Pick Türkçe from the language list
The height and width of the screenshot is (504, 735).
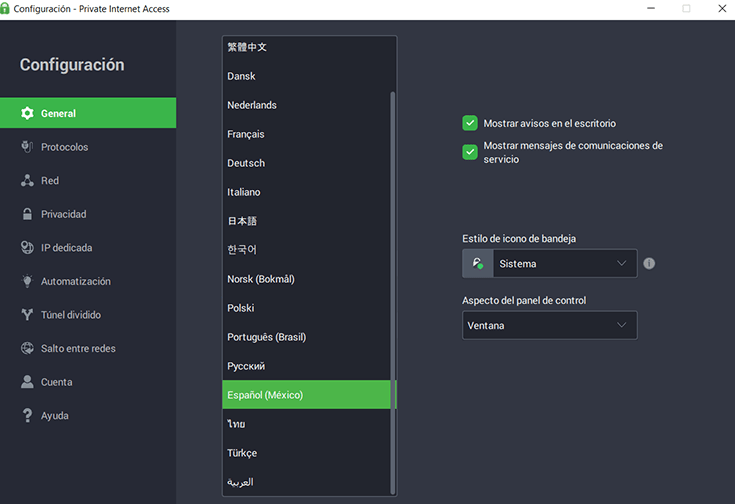click(x=306, y=453)
